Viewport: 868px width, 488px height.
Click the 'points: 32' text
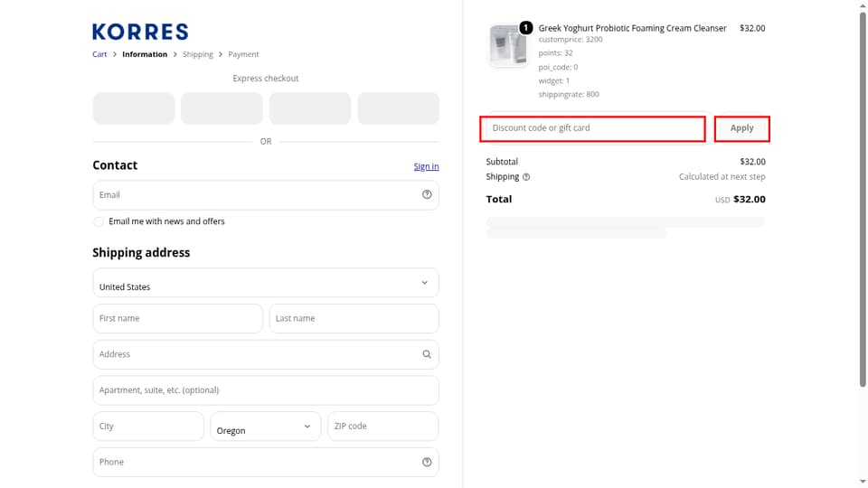555,53
